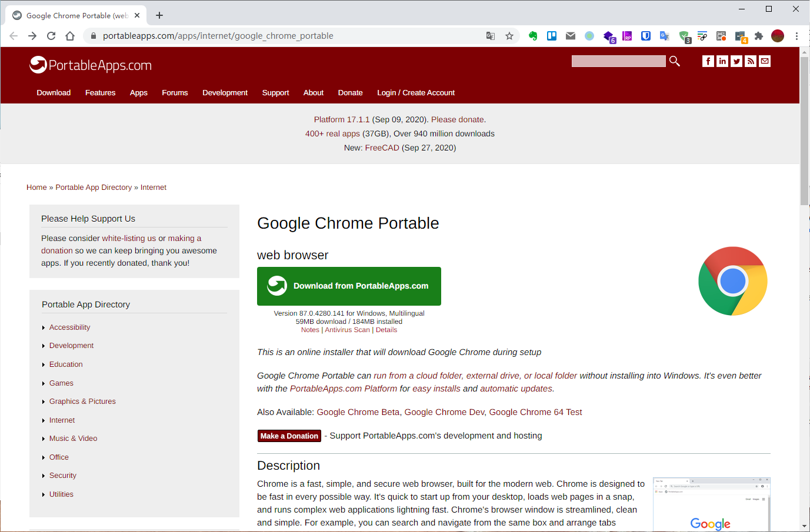Viewport: 810px width, 532px height.
Task: Go to the About page
Action: tap(314, 93)
